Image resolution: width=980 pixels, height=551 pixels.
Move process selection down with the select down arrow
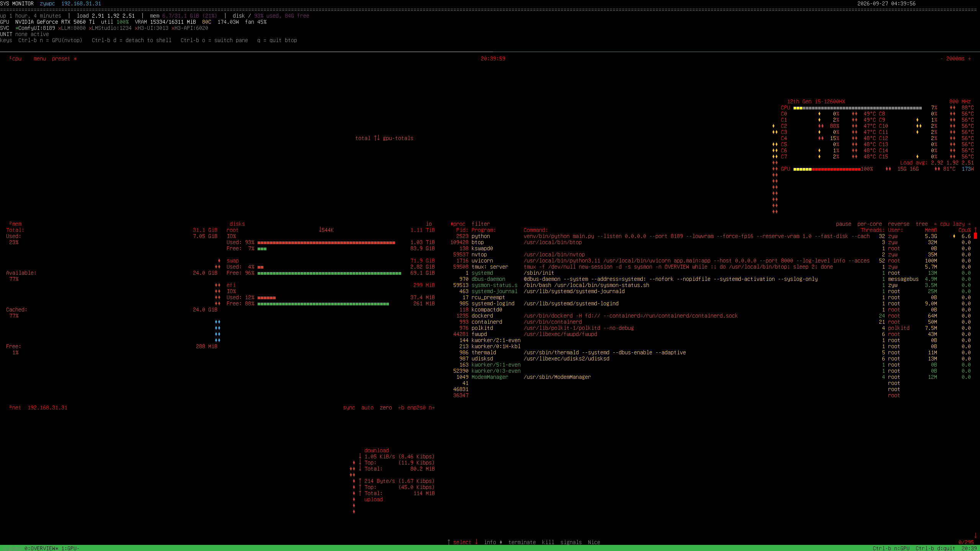(x=476, y=542)
